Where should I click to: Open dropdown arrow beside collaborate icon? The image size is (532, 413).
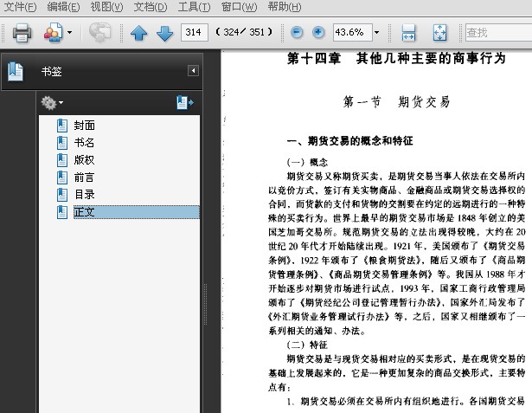69,33
